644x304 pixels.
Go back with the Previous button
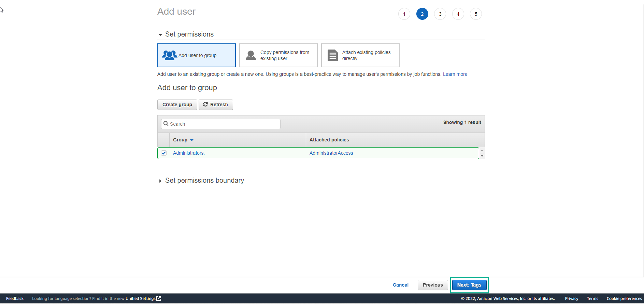point(433,285)
